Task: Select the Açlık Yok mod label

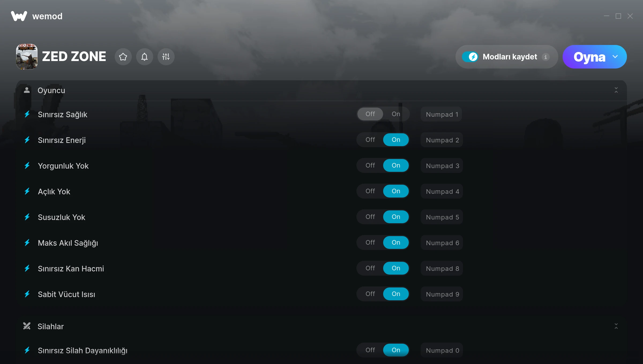Action: tap(54, 192)
